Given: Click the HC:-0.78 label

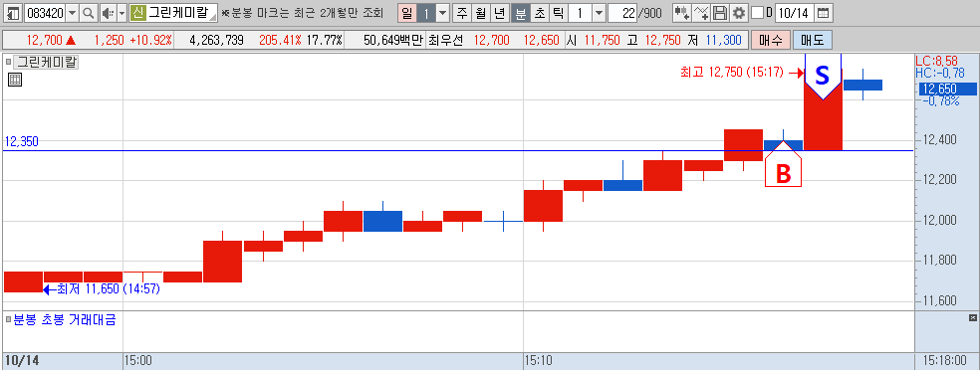Looking at the screenshot, I should point(939,74).
